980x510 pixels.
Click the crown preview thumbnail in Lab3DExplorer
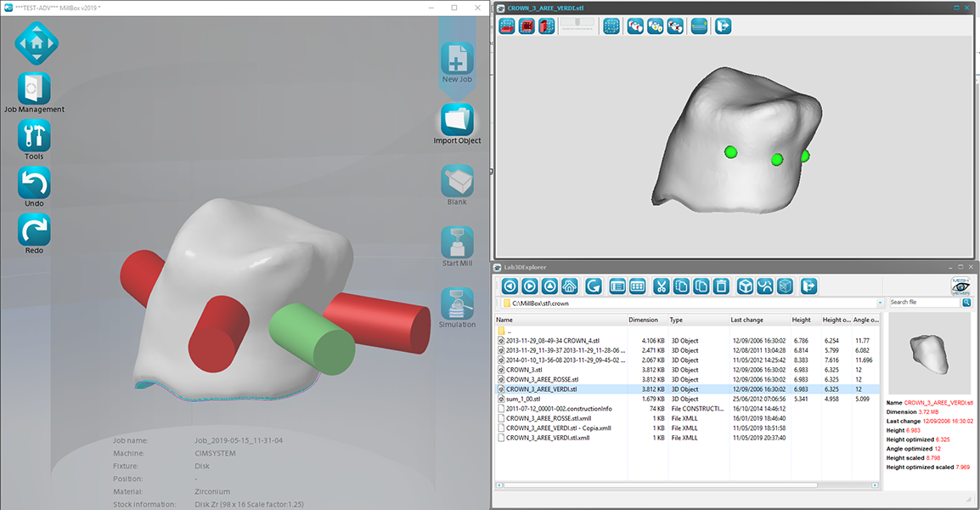[930, 354]
